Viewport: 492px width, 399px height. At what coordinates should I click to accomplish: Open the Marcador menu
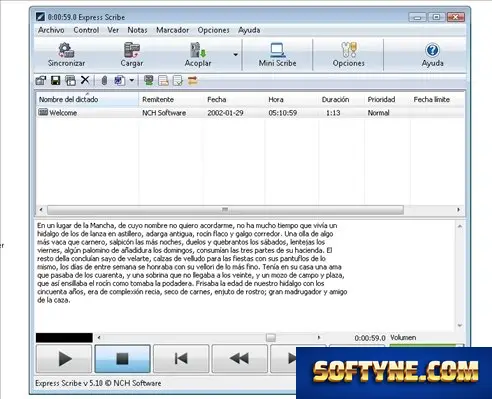[172, 30]
